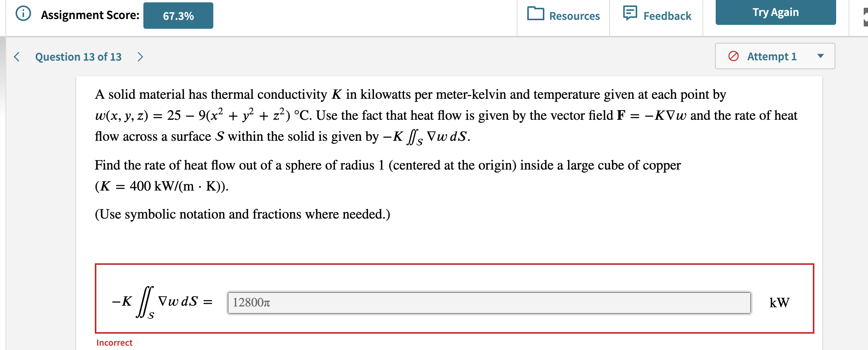This screenshot has height=350, width=868.
Task: Click the red blocked-attempt icon beside Attempt 1
Action: pos(734,56)
